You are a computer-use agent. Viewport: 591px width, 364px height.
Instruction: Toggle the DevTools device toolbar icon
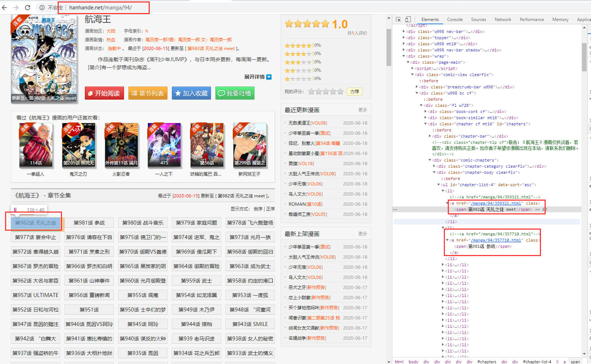tap(408, 19)
